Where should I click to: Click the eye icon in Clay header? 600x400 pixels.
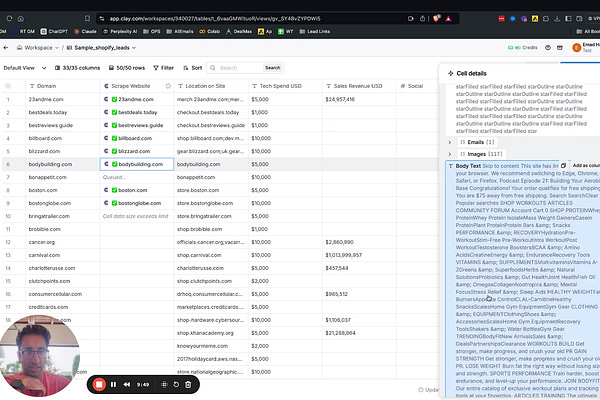point(548,48)
